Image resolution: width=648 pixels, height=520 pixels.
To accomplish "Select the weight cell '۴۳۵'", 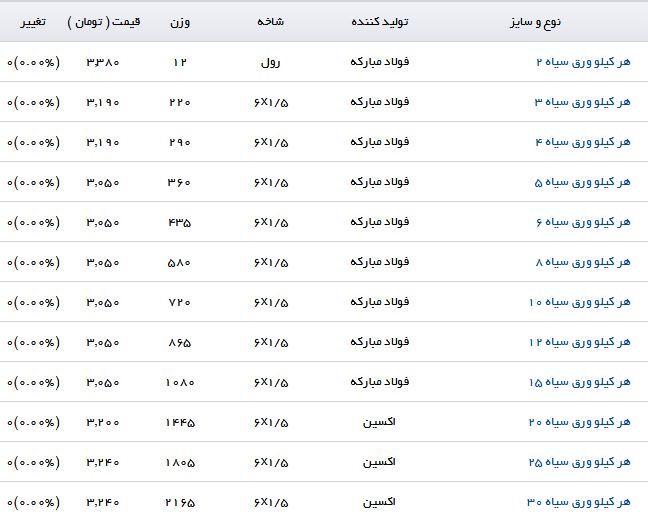I will [180, 223].
